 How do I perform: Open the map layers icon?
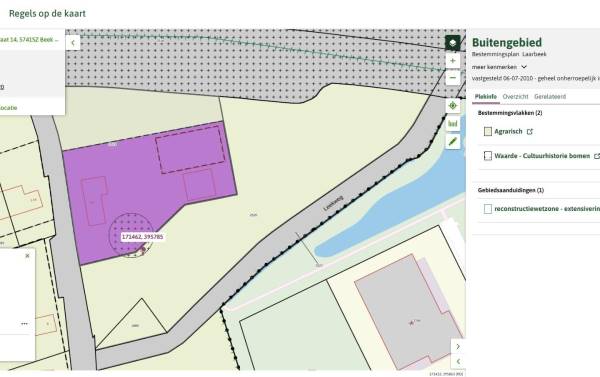tap(453, 42)
